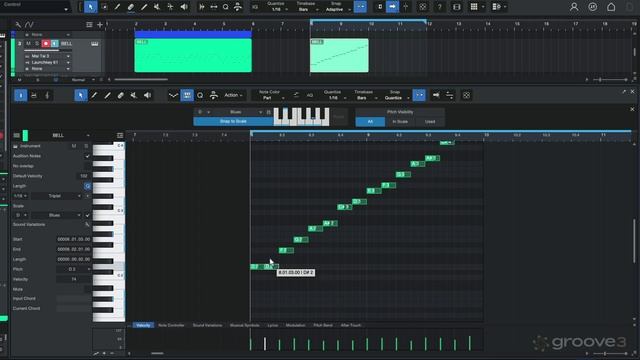Close the scale toolbar panel
The width and height of the screenshot is (640, 360).
click(x=632, y=109)
